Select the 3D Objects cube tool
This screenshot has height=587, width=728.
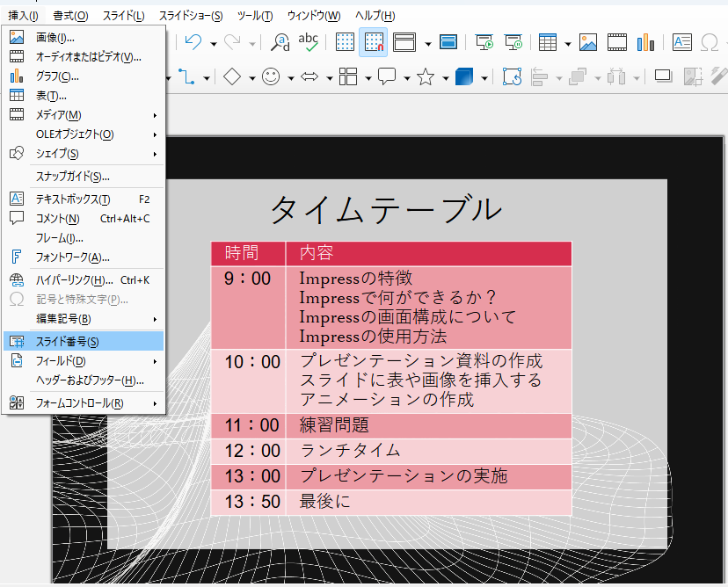[x=464, y=76]
